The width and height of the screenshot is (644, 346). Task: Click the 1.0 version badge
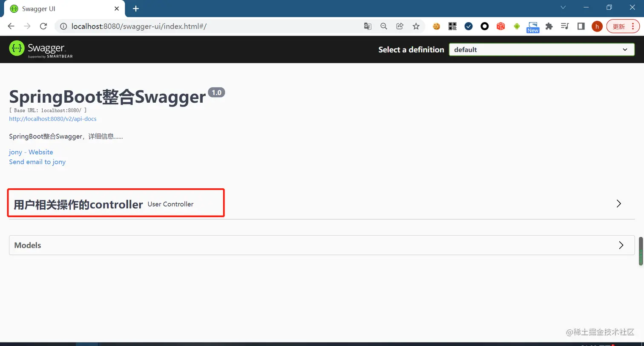tap(216, 92)
